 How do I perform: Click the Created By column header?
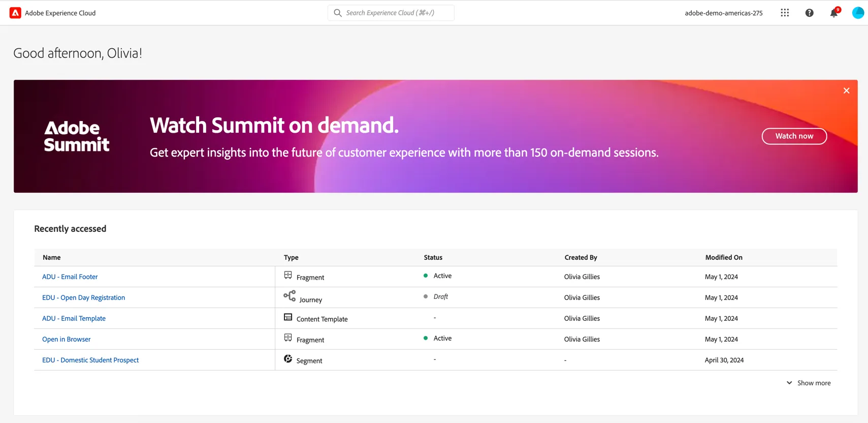click(581, 257)
